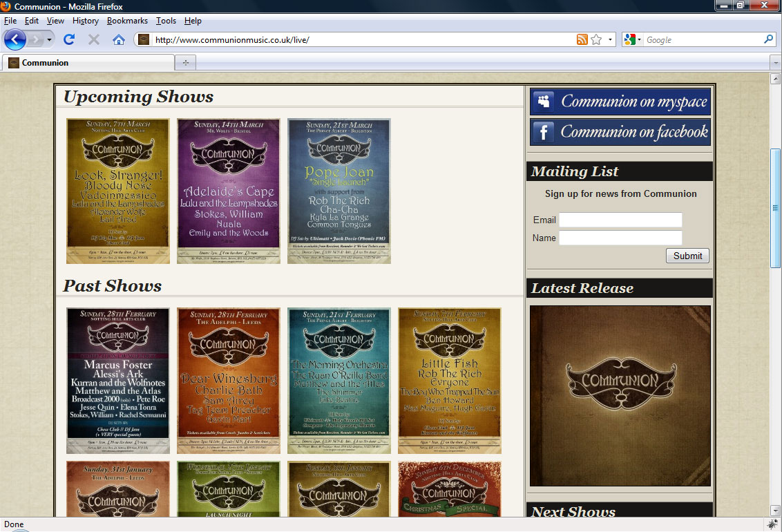Click the site favicon in address bar

click(x=144, y=39)
